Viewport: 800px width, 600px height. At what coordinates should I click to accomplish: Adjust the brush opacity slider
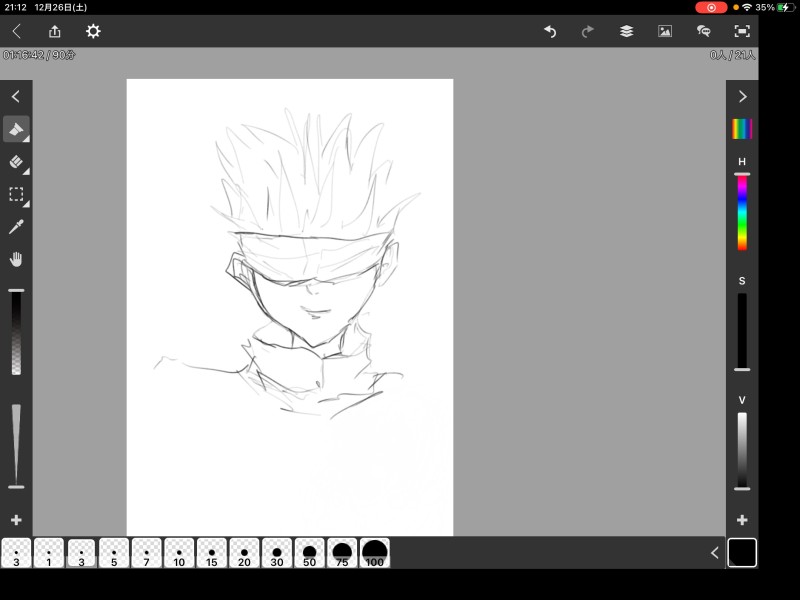tap(16, 332)
